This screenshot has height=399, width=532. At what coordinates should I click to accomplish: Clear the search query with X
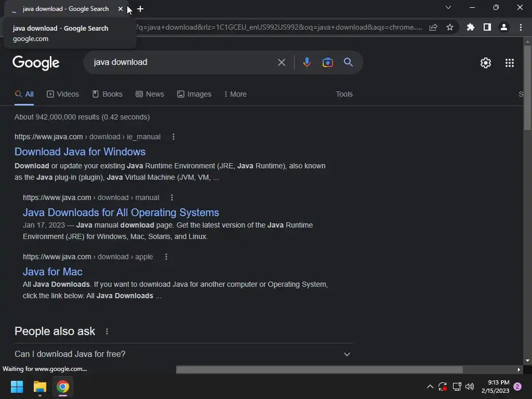pos(281,62)
